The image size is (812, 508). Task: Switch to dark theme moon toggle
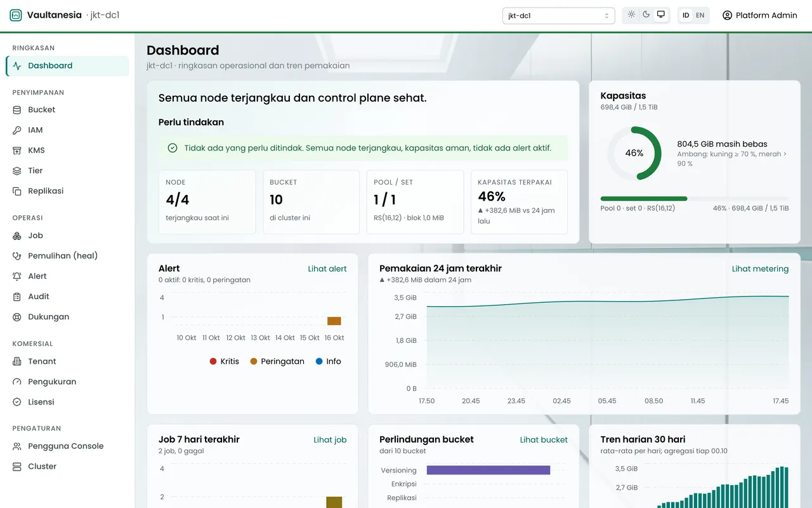(646, 15)
